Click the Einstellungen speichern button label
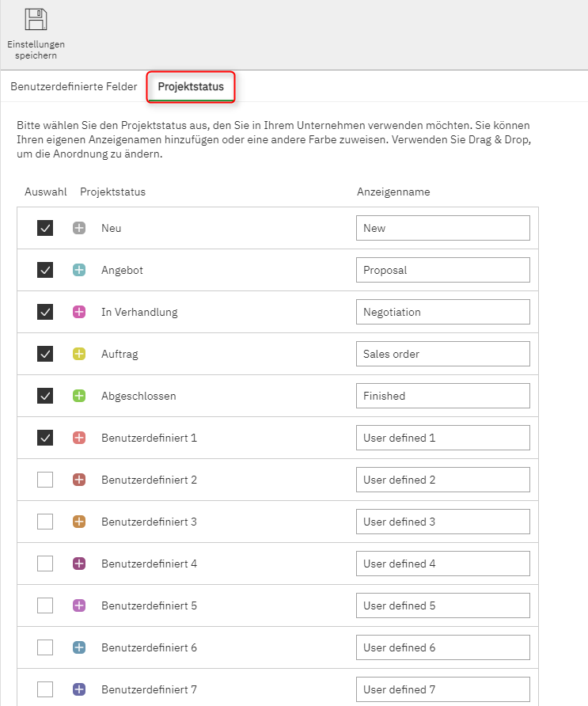The height and width of the screenshot is (706, 588). pyautogui.click(x=36, y=50)
